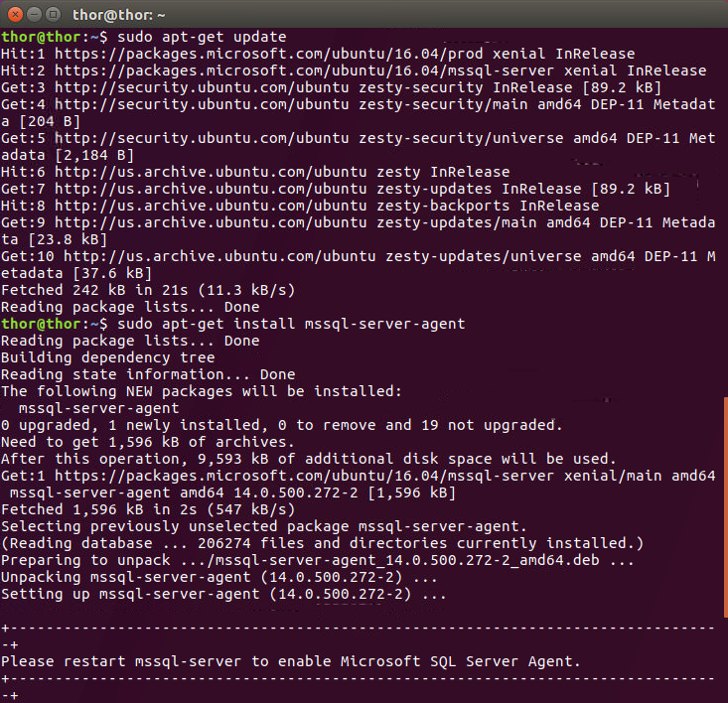Click the 'Please restart mssql-server' message line
This screenshot has height=703, width=728.
[290, 661]
